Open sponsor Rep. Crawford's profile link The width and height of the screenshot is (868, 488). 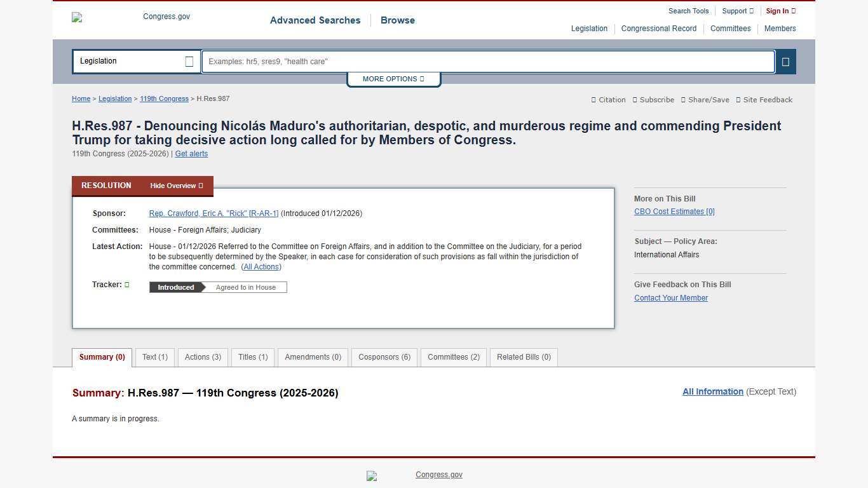coord(214,213)
